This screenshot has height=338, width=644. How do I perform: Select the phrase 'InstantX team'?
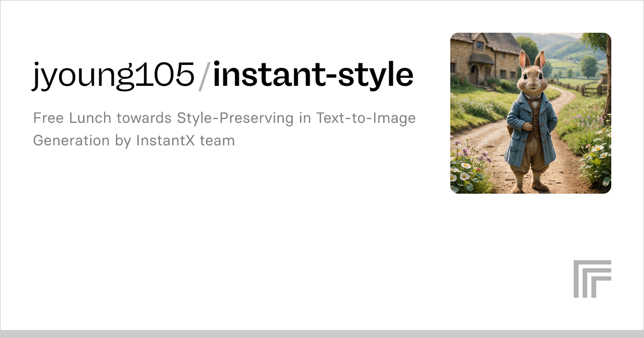tap(185, 141)
